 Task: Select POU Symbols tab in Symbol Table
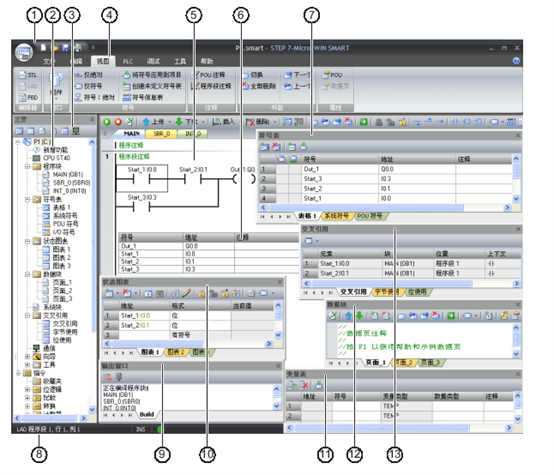coord(370,216)
